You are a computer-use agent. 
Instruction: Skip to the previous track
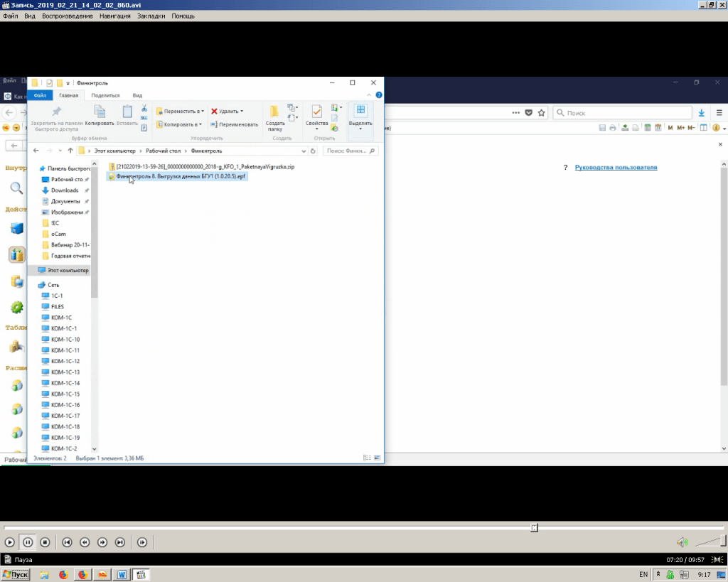click(67, 542)
